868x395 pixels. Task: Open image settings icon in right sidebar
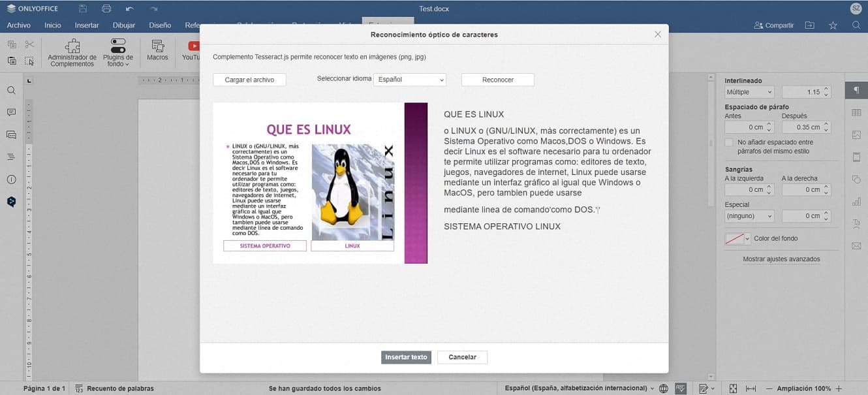coord(856,135)
